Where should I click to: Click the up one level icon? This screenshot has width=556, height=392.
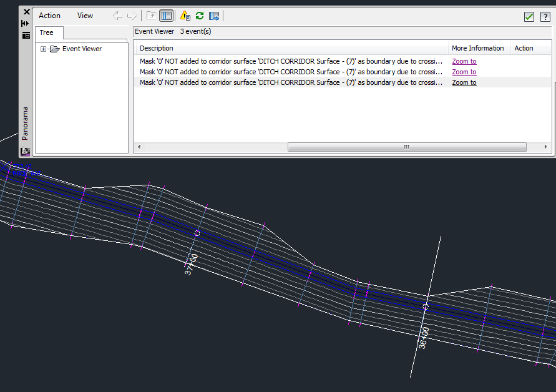[x=151, y=16]
